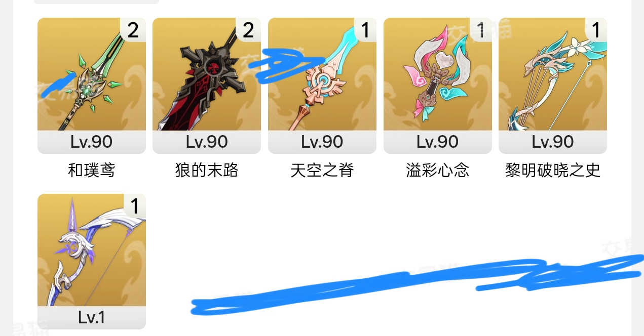Click refinement badge 2 on 狼的末路
The image size is (644, 336).
click(248, 30)
